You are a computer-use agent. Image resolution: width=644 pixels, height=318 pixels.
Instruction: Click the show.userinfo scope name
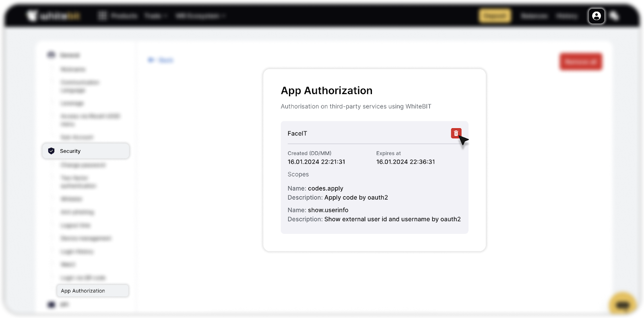pos(328,210)
